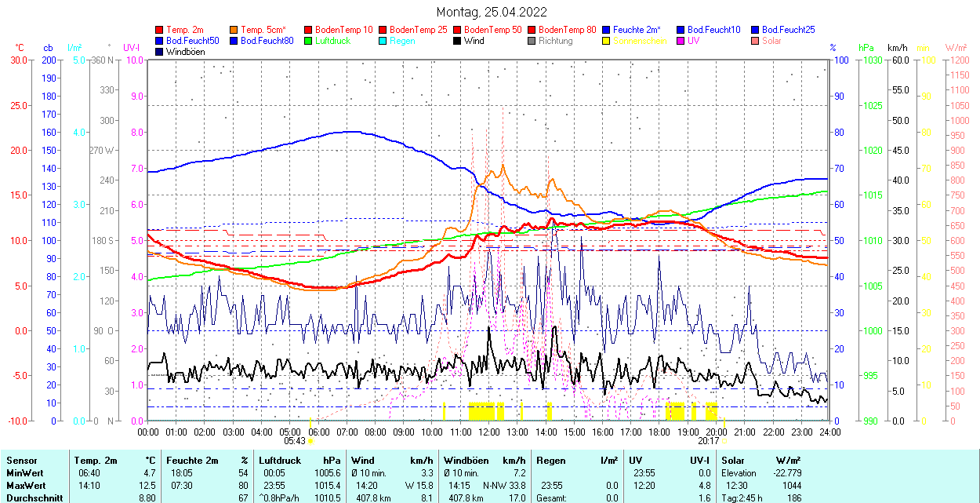Click the magenta UV legend square
Viewport: 980px width, 503px height.
[x=680, y=41]
